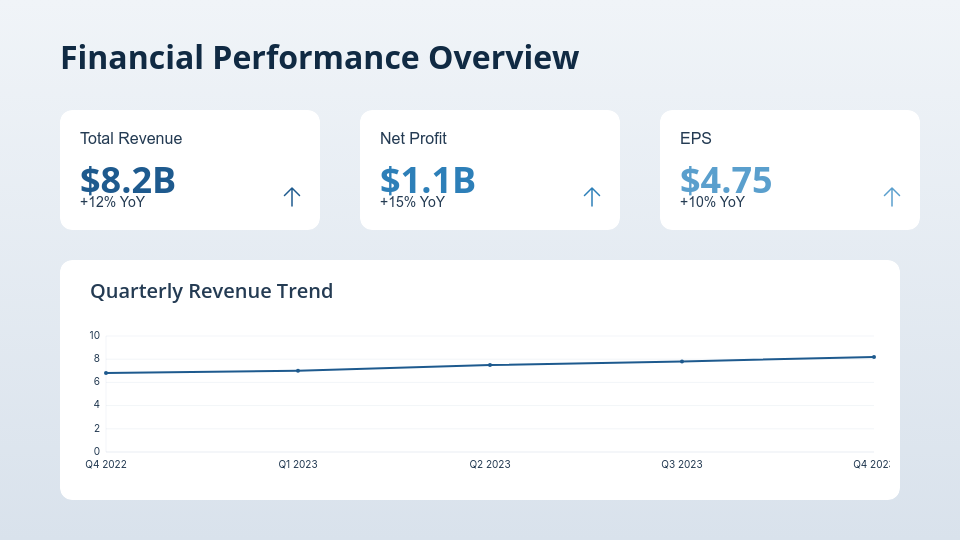Select the $1.1B profit figure
This screenshot has width=960, height=540.
pos(428,178)
